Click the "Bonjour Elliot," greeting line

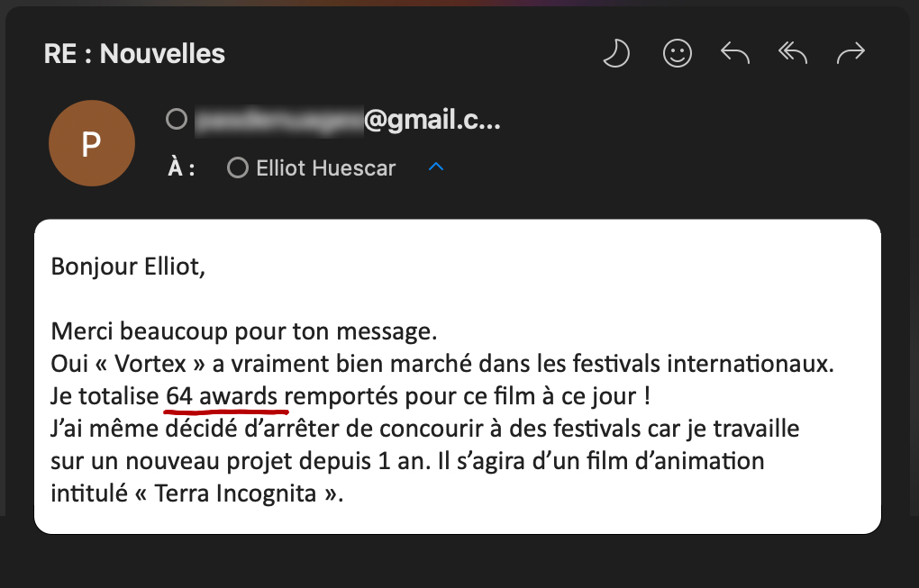coord(128,266)
